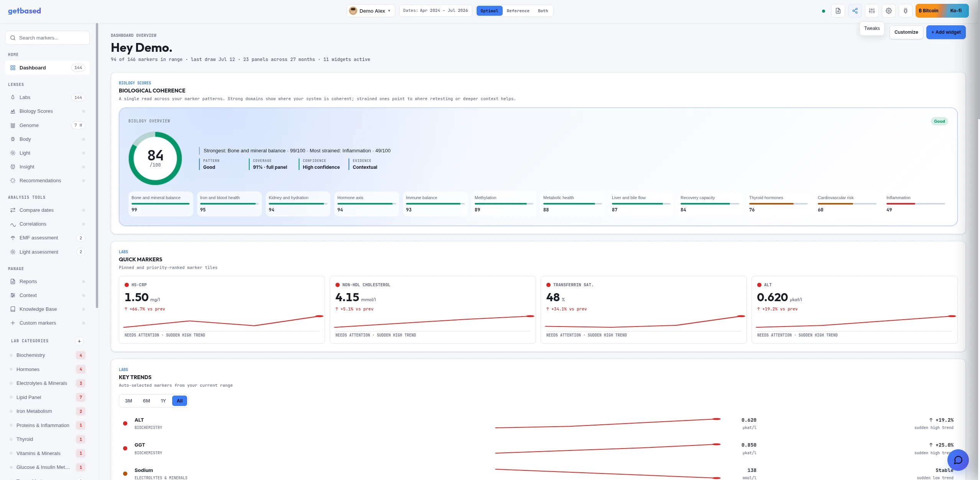Open the Thyroid lab category
This screenshot has height=480, width=980.
[x=47, y=439]
